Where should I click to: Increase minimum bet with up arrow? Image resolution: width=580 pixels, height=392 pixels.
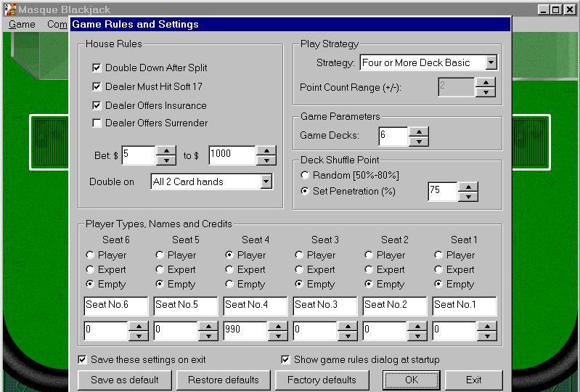(x=166, y=151)
